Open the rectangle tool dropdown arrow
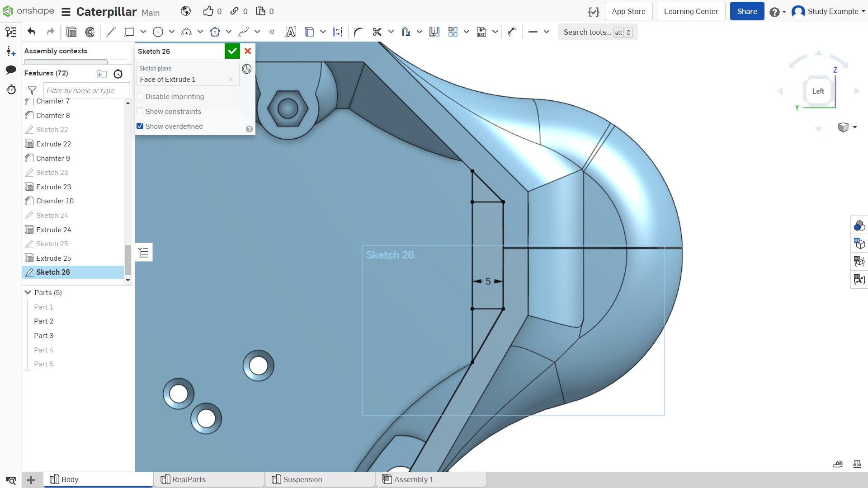This screenshot has width=868, height=488. coord(143,32)
